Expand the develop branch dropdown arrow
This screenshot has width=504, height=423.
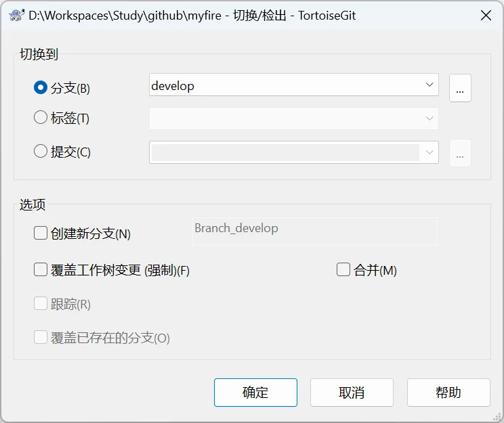coord(429,85)
